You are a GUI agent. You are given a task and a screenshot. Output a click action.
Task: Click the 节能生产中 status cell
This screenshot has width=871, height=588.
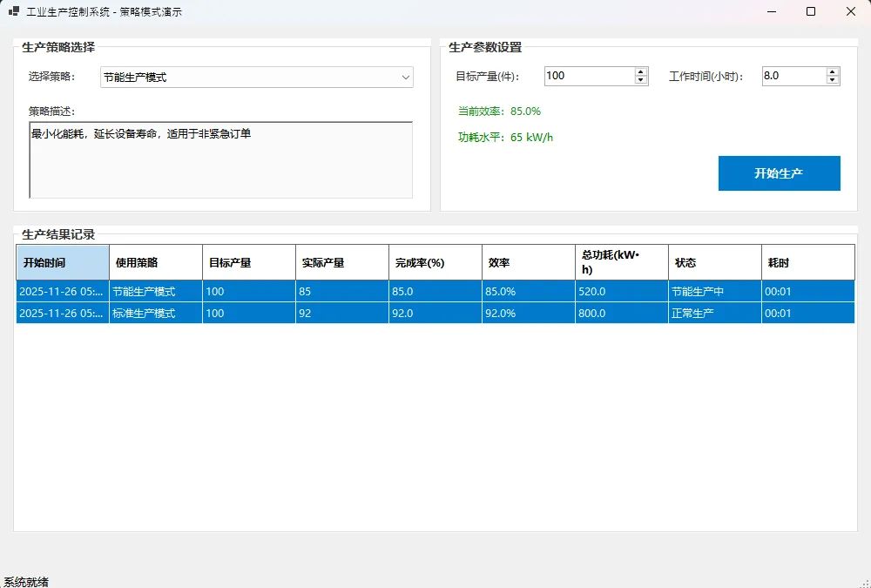point(714,291)
